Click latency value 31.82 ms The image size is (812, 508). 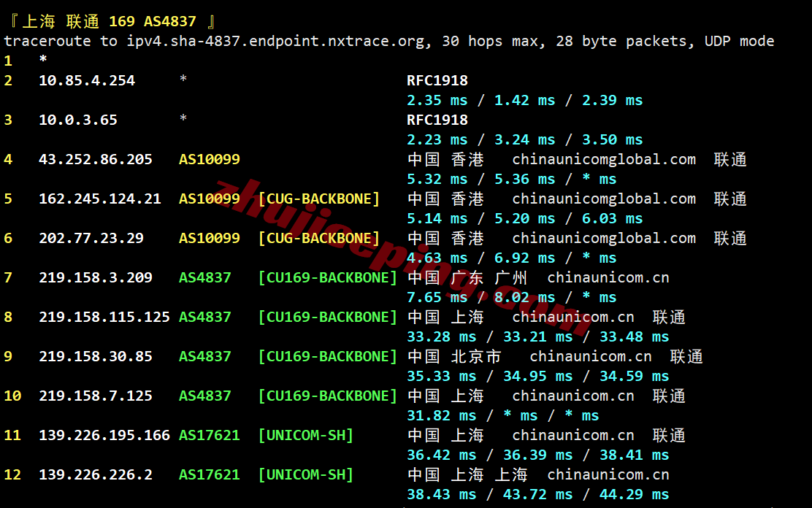click(x=441, y=415)
